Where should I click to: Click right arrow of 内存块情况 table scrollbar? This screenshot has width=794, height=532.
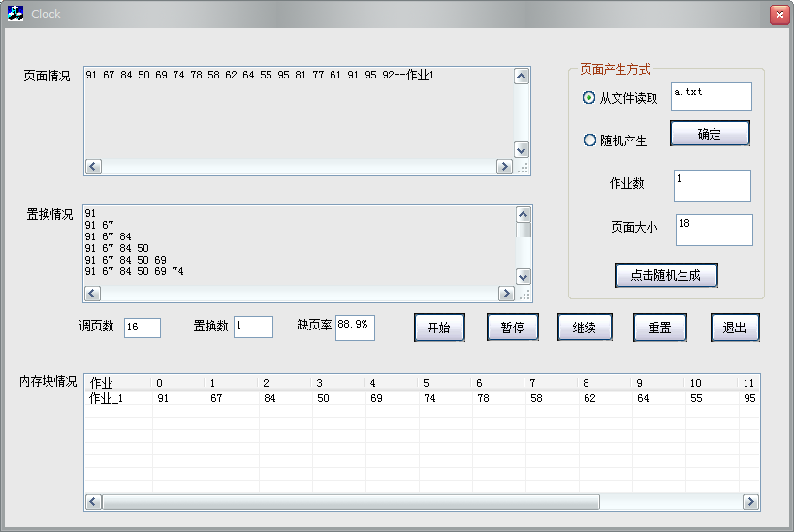(x=750, y=502)
